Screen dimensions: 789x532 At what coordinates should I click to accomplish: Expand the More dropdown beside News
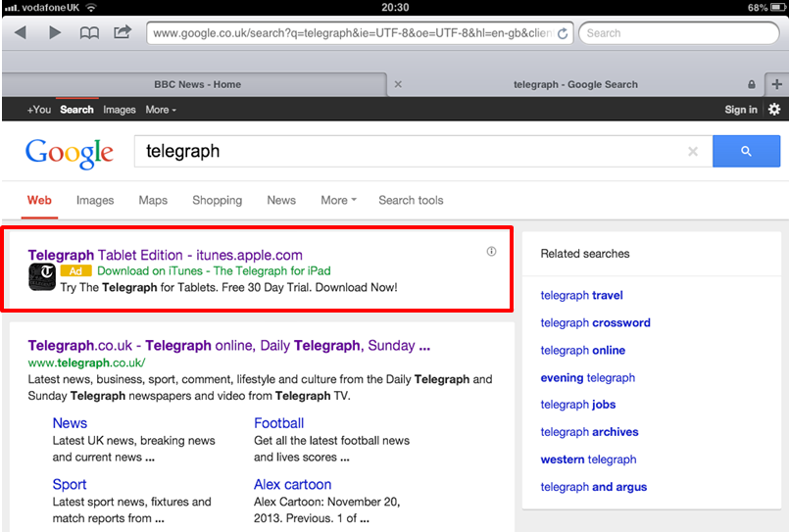[338, 200]
